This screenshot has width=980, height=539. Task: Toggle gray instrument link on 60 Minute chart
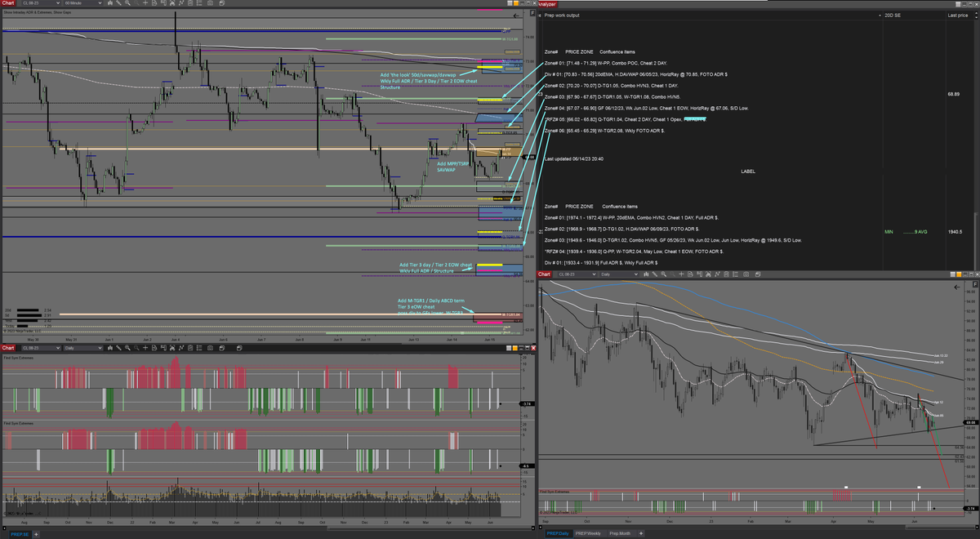510,3
